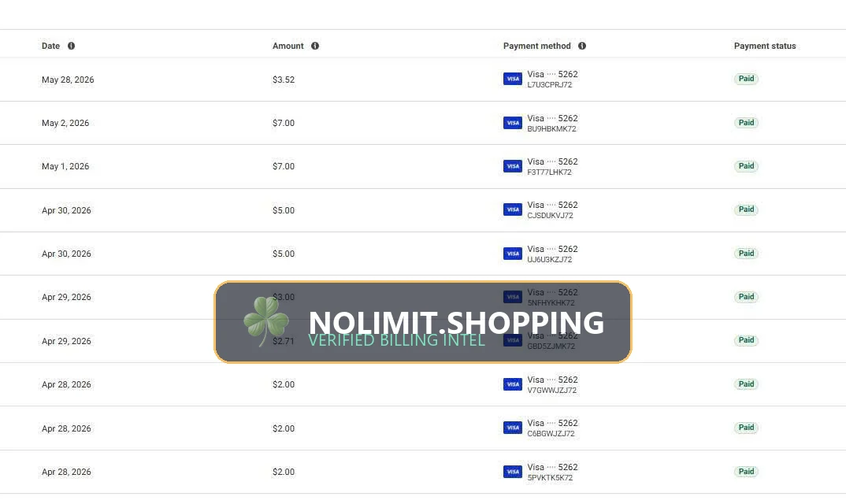Click the Visa logo in May 2 row

(x=513, y=123)
